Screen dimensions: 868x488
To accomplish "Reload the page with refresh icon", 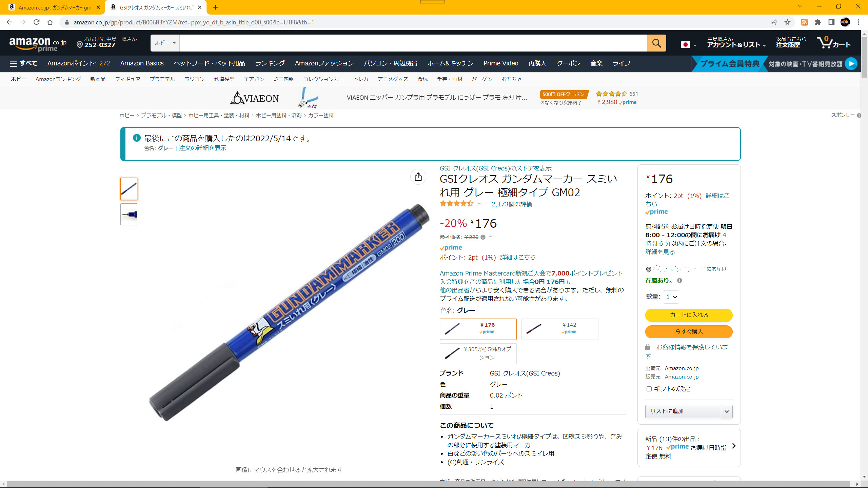I will click(x=37, y=22).
